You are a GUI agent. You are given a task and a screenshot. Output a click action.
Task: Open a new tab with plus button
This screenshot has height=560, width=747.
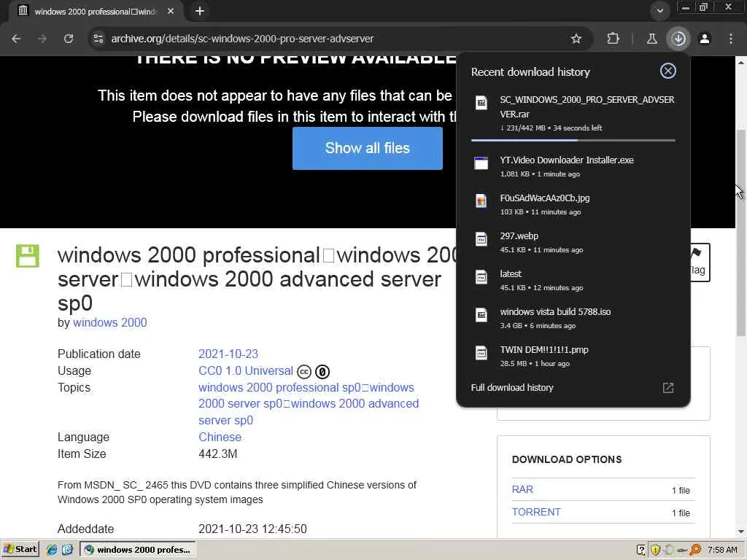coord(200,10)
